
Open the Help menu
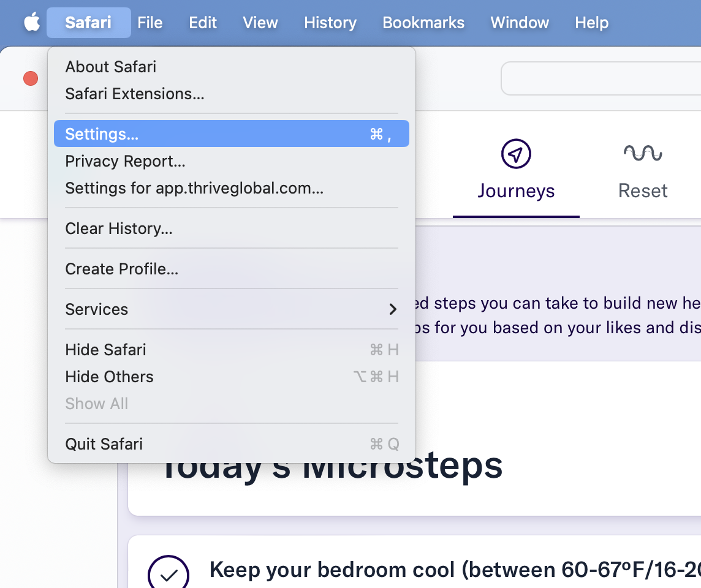click(x=591, y=22)
